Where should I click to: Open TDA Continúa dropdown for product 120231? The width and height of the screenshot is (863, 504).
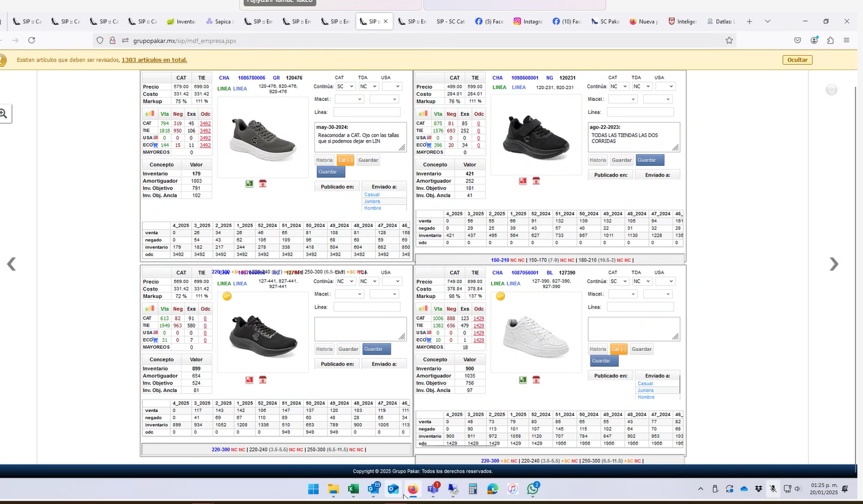[641, 86]
